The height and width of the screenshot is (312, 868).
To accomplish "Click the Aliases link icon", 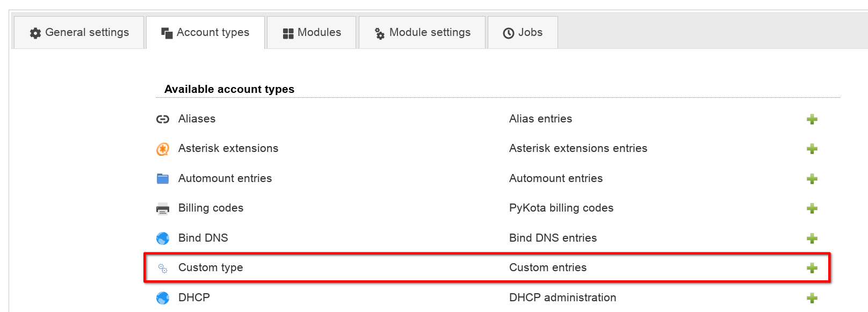I will click(163, 119).
